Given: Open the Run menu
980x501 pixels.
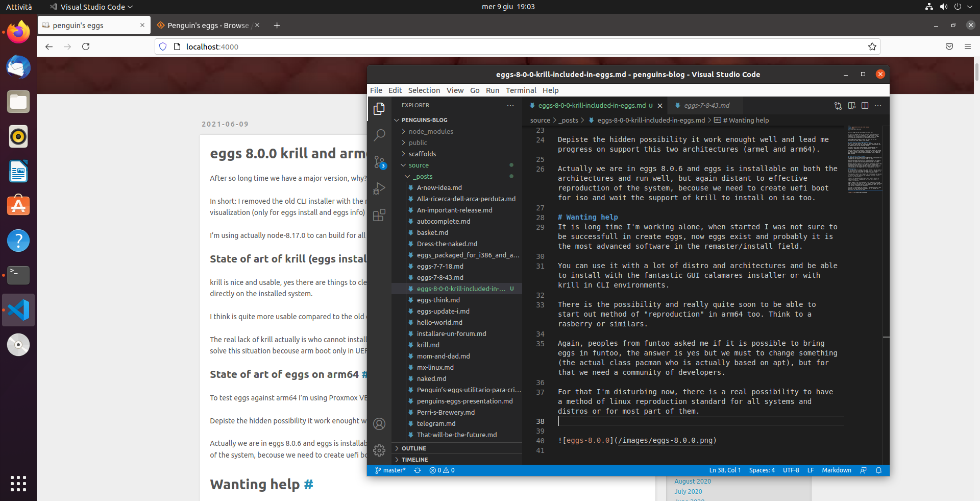Looking at the screenshot, I should point(493,90).
